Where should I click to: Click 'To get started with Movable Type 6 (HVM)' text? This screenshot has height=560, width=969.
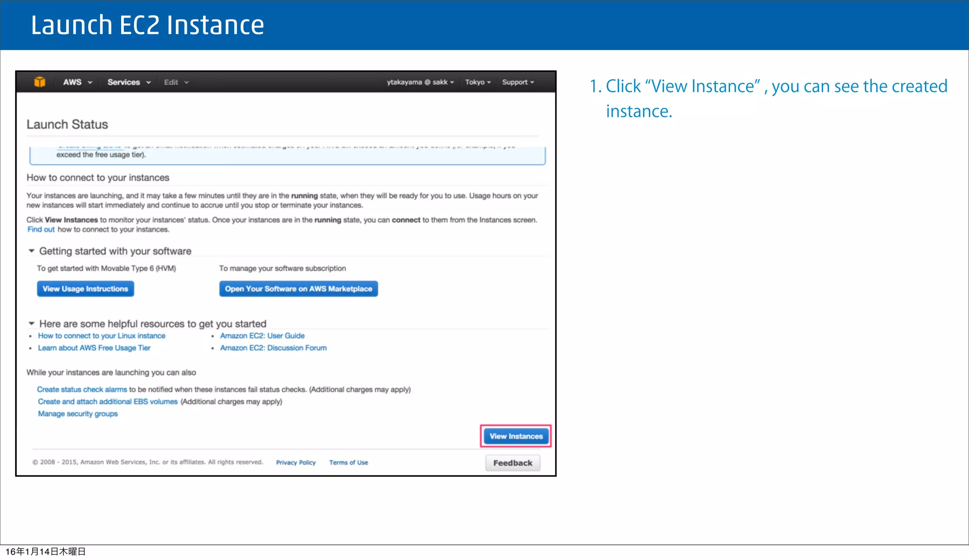(x=106, y=268)
